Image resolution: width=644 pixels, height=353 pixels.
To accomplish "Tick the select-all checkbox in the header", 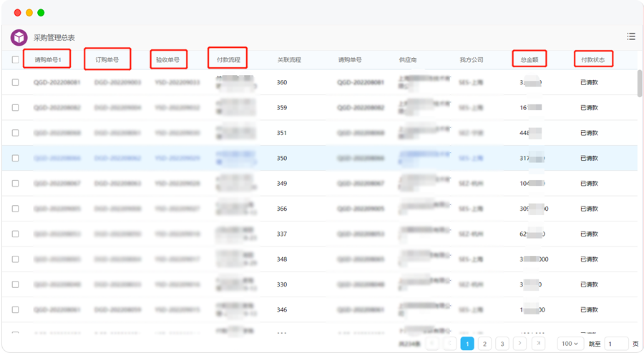I will pyautogui.click(x=15, y=60).
